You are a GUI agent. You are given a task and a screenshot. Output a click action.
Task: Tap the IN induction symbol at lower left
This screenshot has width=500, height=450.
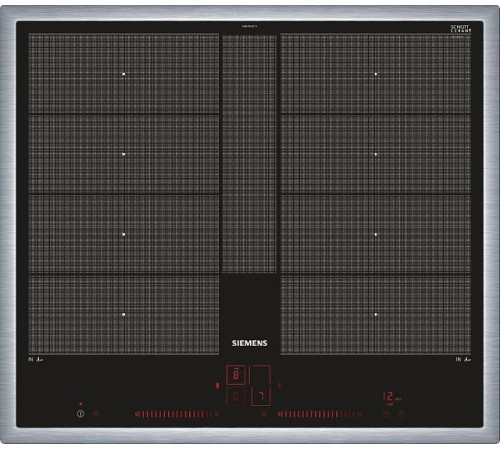click(x=36, y=359)
